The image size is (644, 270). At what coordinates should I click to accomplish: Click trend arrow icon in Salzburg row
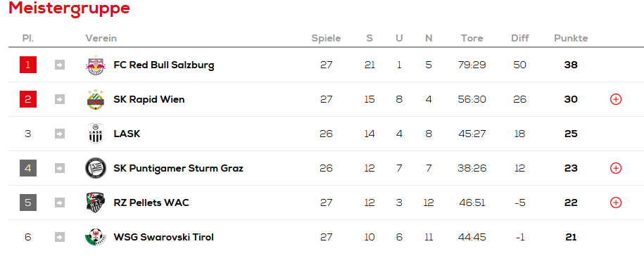[60, 65]
